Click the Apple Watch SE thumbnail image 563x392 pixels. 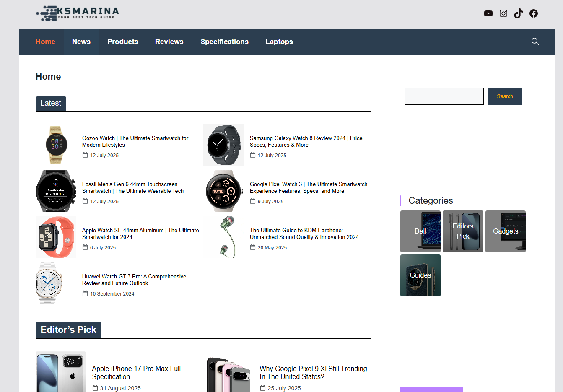point(56,237)
